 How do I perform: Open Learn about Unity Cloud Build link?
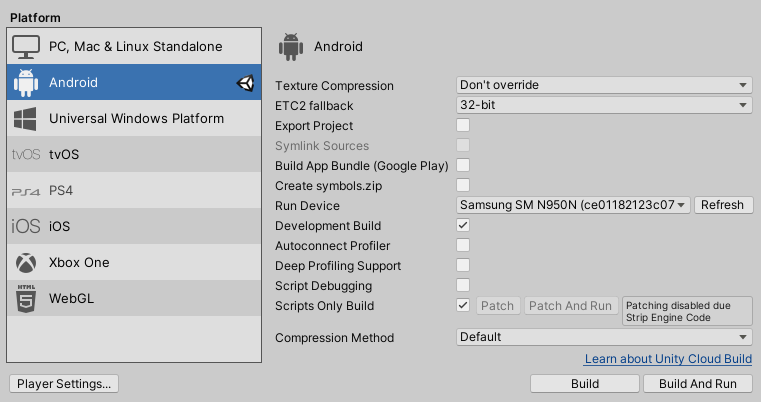pos(668,359)
